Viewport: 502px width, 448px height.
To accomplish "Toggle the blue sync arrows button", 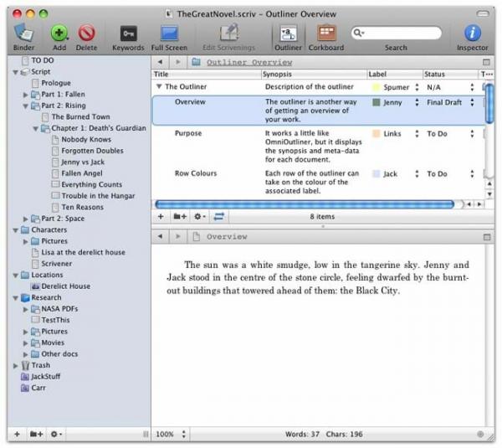I will pos(219,217).
